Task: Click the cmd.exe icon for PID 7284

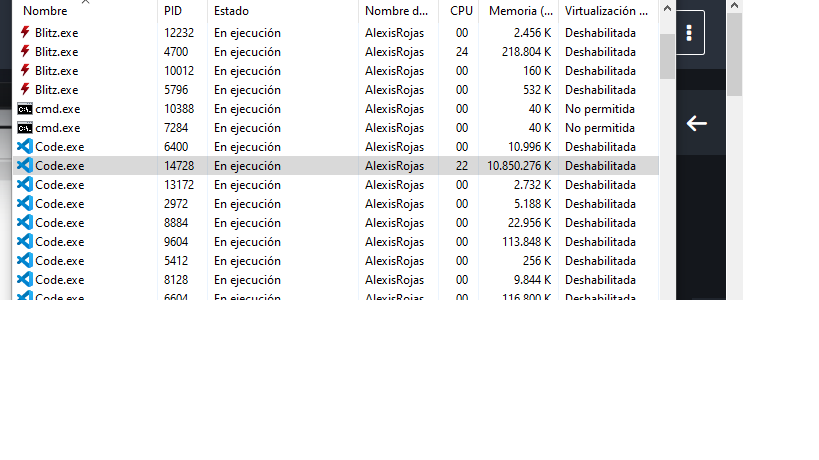Action: coord(25,127)
